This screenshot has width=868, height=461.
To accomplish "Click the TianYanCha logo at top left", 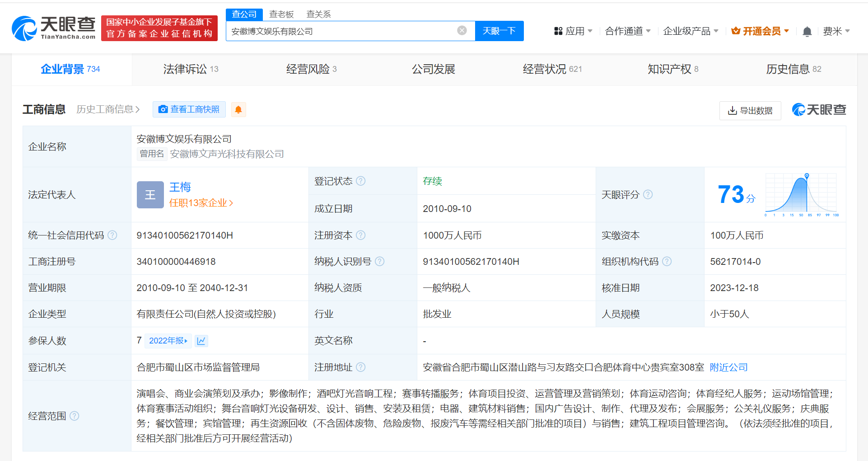I will pyautogui.click(x=53, y=28).
